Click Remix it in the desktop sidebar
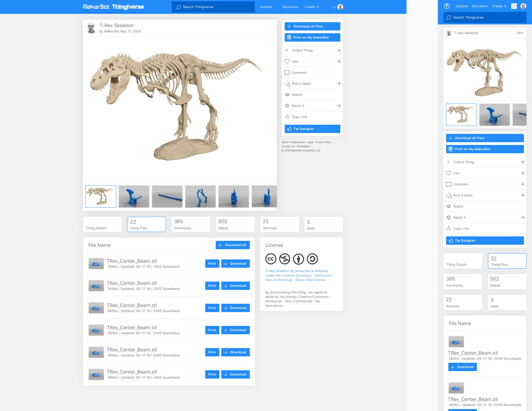The image size is (532, 411). point(312,106)
